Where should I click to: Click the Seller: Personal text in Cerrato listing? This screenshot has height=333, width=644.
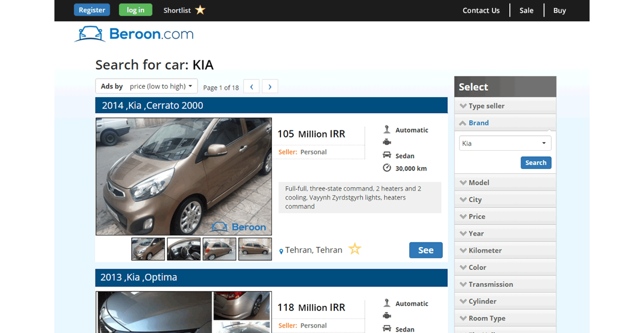coord(302,152)
